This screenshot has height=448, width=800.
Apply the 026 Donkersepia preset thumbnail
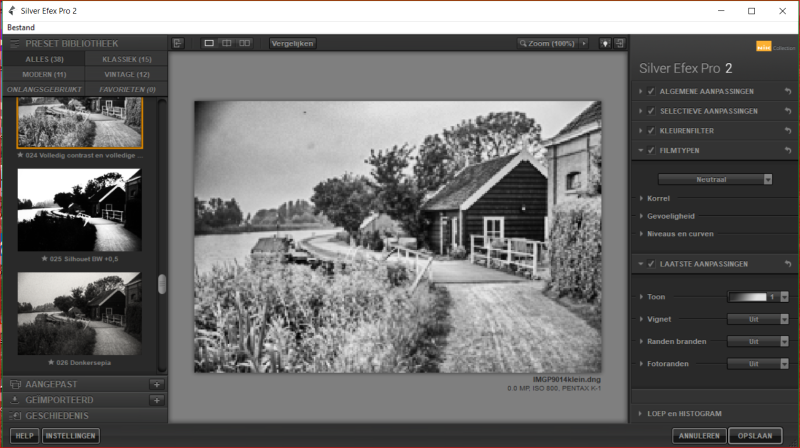point(80,313)
